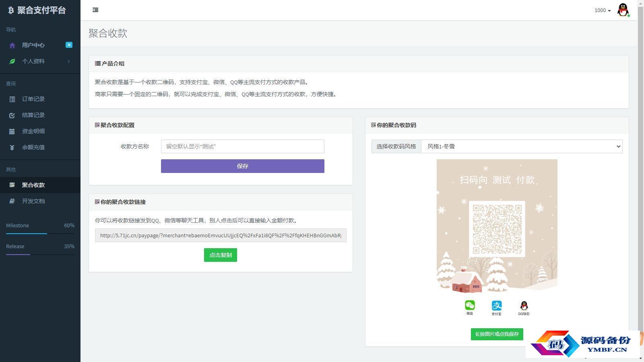644x362 pixels.
Task: Click the 长按图片或点我保存 button
Action: 497,334
